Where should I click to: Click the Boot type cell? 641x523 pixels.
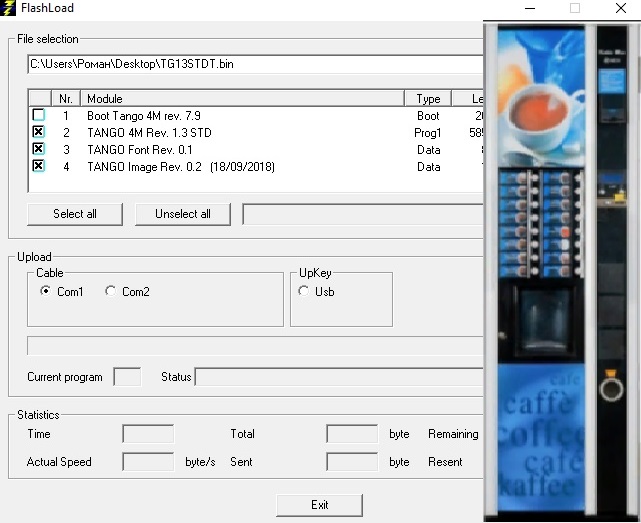click(x=428, y=116)
